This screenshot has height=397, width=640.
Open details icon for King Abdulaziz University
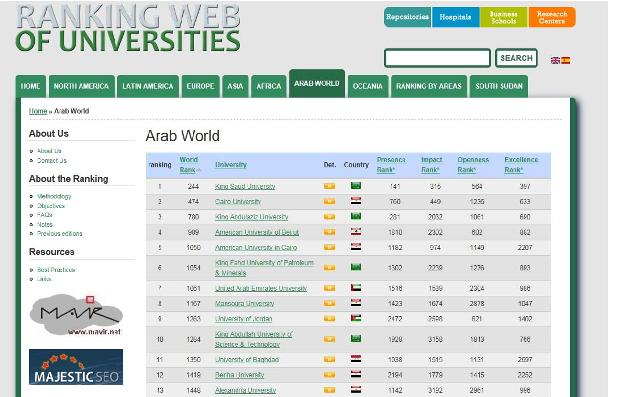coord(329,217)
